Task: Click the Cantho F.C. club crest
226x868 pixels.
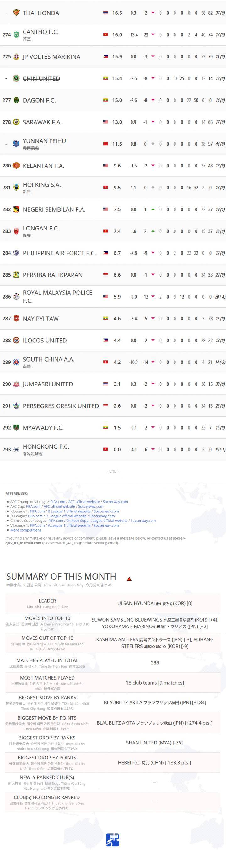Action: (16, 35)
